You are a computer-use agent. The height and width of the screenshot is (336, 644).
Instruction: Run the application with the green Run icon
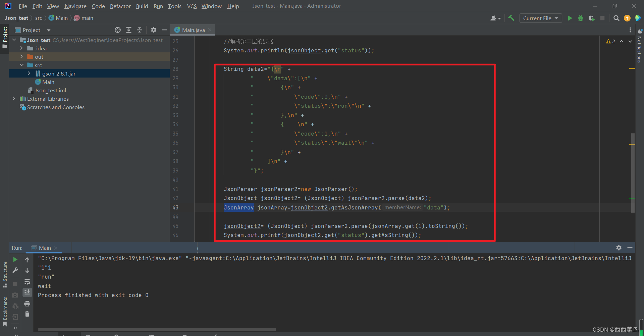[x=570, y=18]
